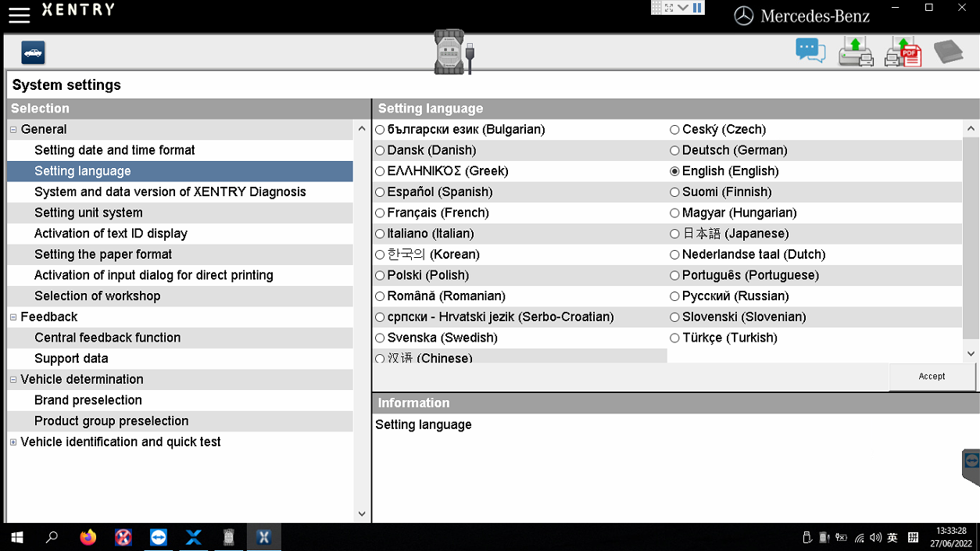This screenshot has width=980, height=551.
Task: Select the Deutsch (German) language option
Action: tap(674, 151)
